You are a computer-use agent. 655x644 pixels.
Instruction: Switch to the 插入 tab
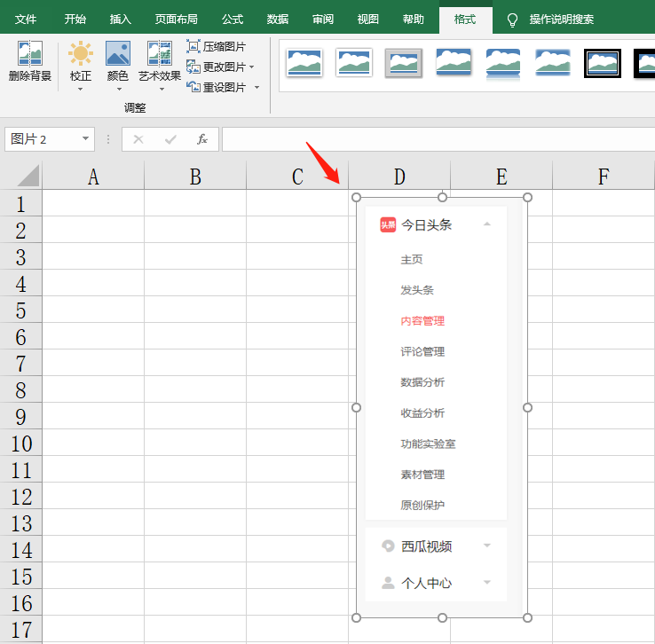pyautogui.click(x=121, y=20)
